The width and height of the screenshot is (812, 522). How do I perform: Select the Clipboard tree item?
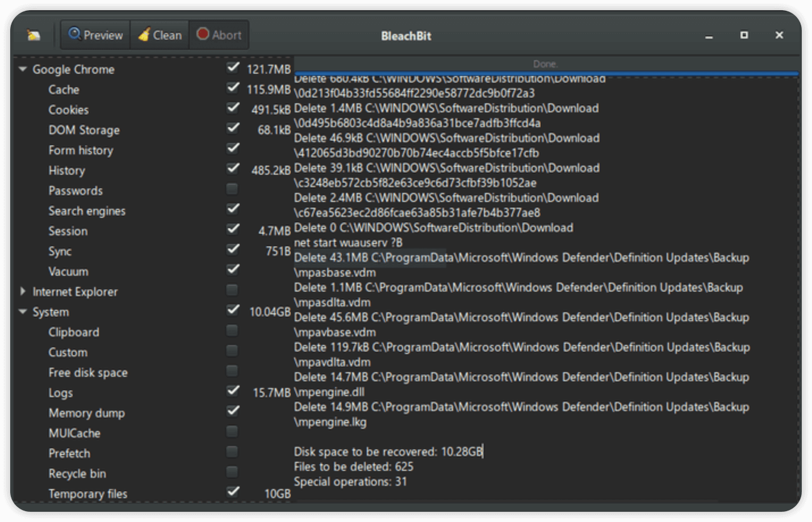point(73,332)
